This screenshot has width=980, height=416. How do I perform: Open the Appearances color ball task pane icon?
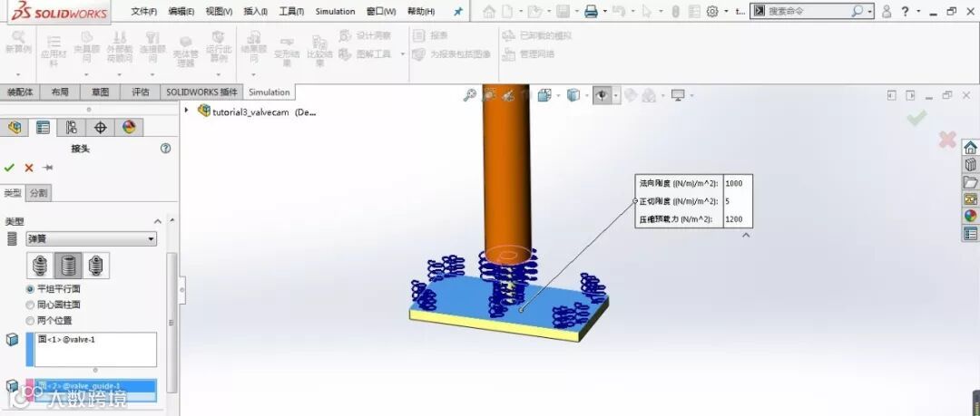pyautogui.click(x=970, y=216)
